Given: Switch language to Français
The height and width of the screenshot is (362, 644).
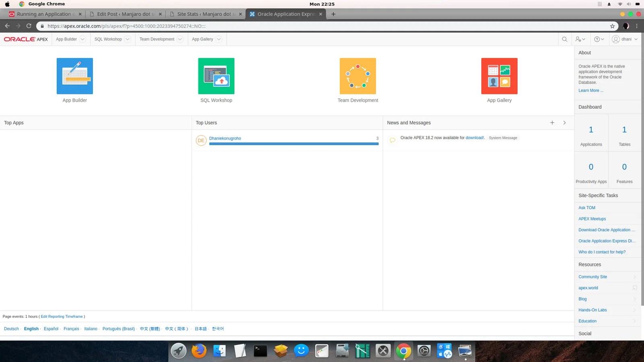Looking at the screenshot, I should click(x=71, y=329).
